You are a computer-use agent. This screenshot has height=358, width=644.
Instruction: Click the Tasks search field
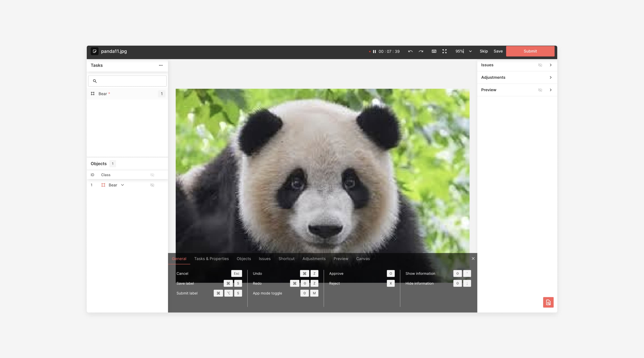tap(127, 81)
